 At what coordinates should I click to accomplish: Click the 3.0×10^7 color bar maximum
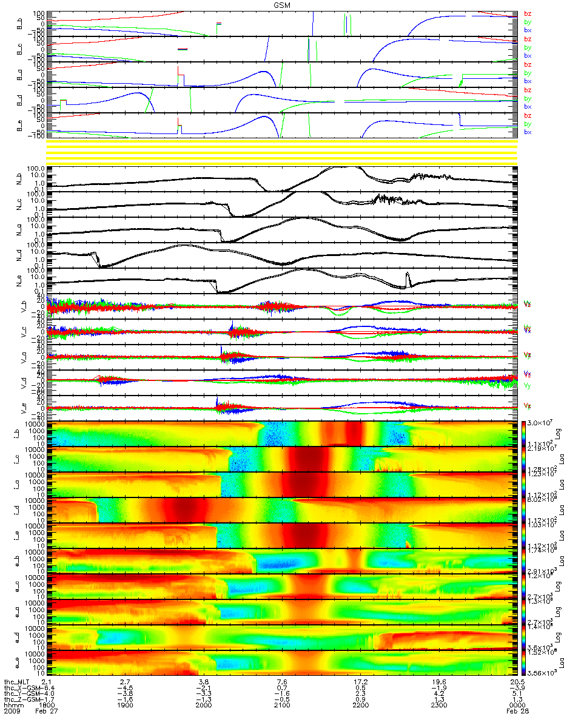click(x=541, y=422)
